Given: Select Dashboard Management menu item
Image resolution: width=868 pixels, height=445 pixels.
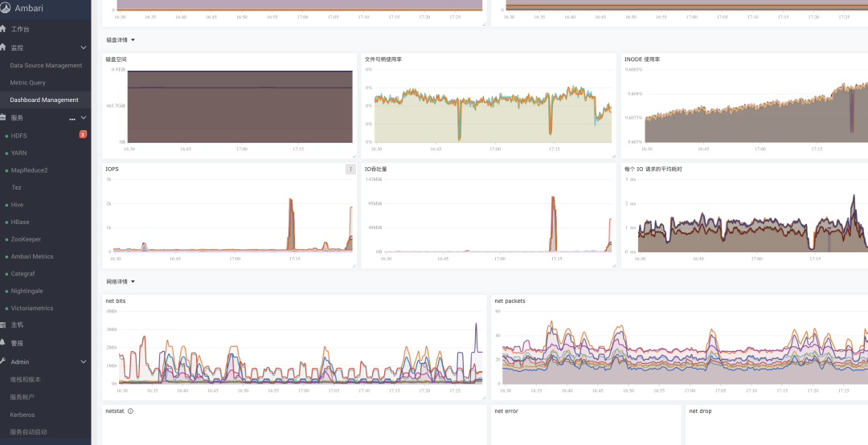Looking at the screenshot, I should pos(44,100).
